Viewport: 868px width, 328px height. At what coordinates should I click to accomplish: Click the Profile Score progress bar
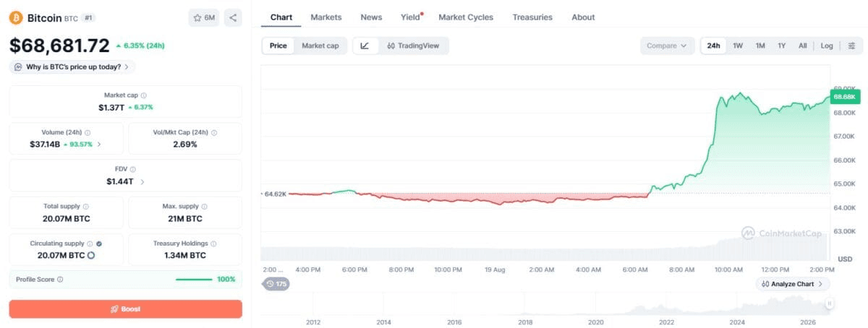point(194,280)
